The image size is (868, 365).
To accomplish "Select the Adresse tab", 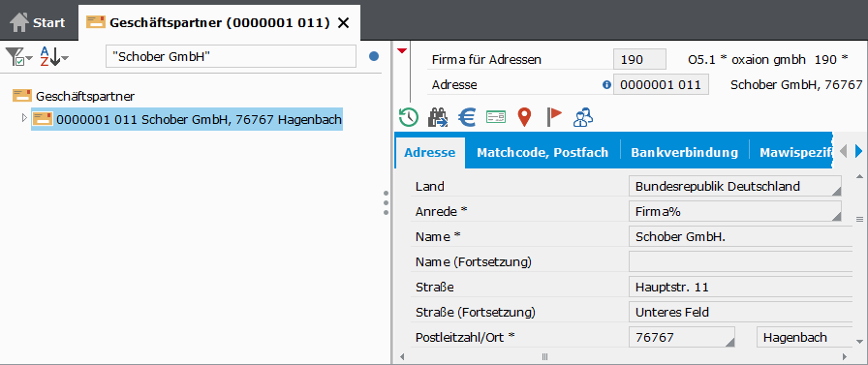I will coord(429,153).
